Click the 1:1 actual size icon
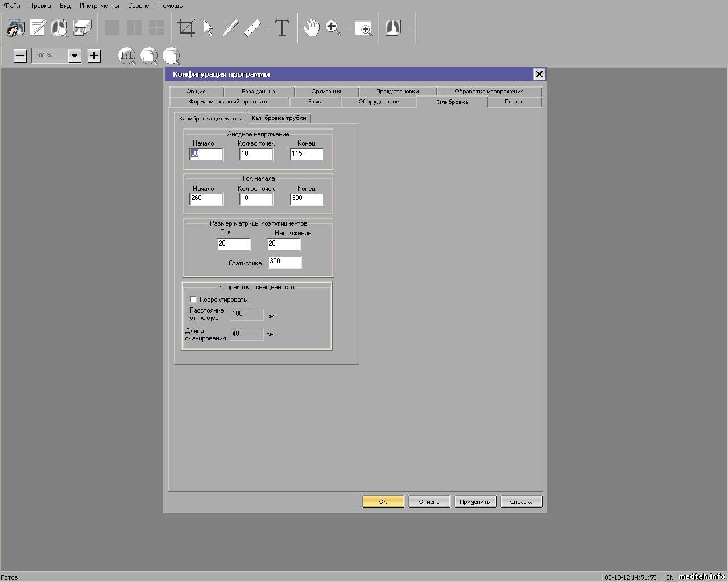The image size is (728, 582). pos(126,56)
